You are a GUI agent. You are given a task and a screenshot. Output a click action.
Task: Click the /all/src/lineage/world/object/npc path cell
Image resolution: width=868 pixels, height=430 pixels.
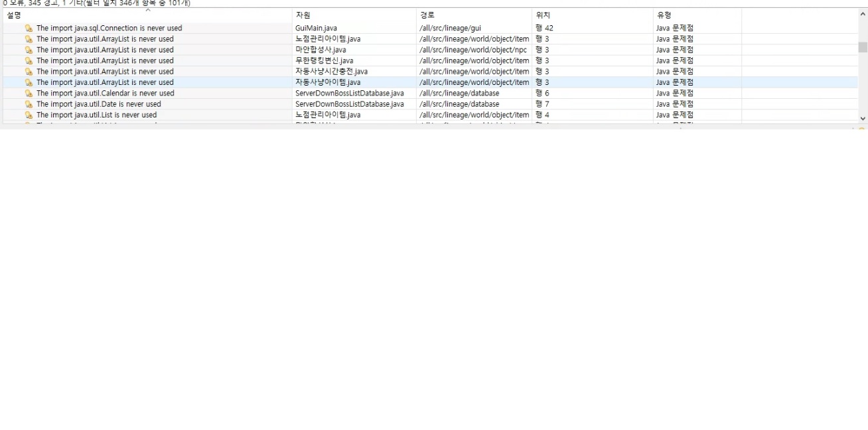473,50
